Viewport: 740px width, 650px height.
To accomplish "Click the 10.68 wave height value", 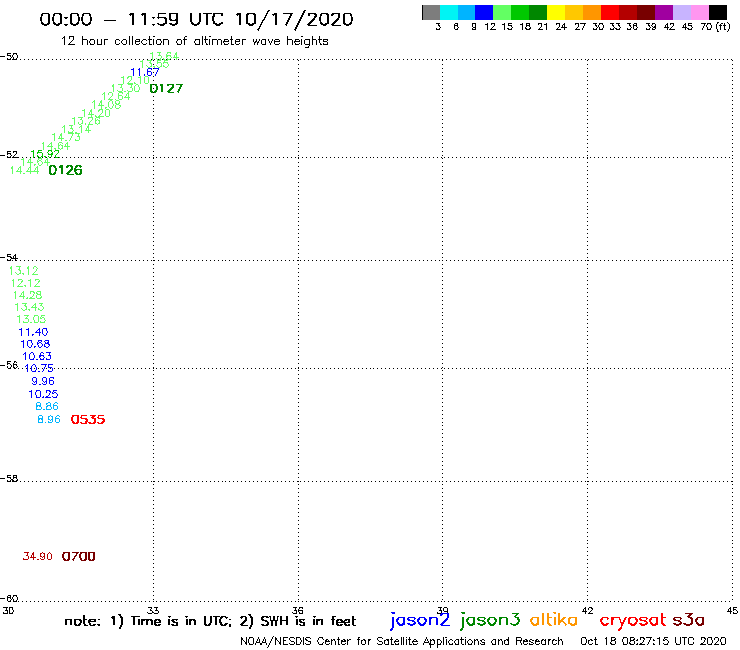I will (35, 344).
